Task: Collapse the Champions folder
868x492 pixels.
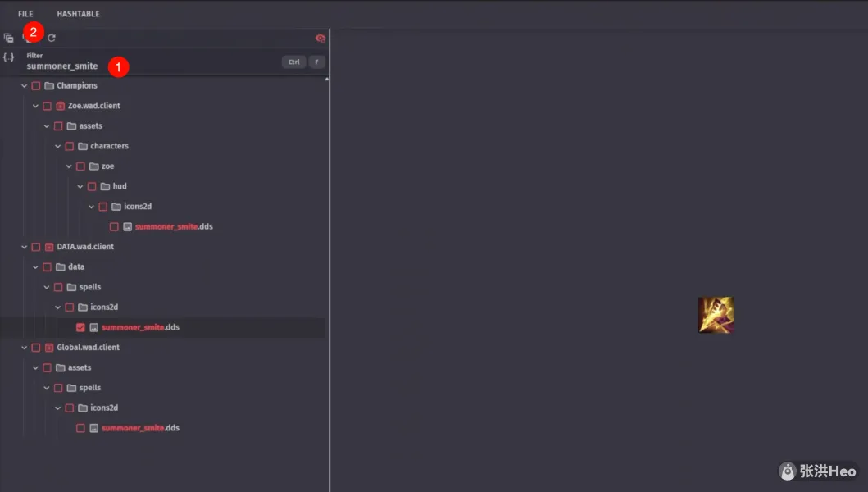Action: coord(24,86)
